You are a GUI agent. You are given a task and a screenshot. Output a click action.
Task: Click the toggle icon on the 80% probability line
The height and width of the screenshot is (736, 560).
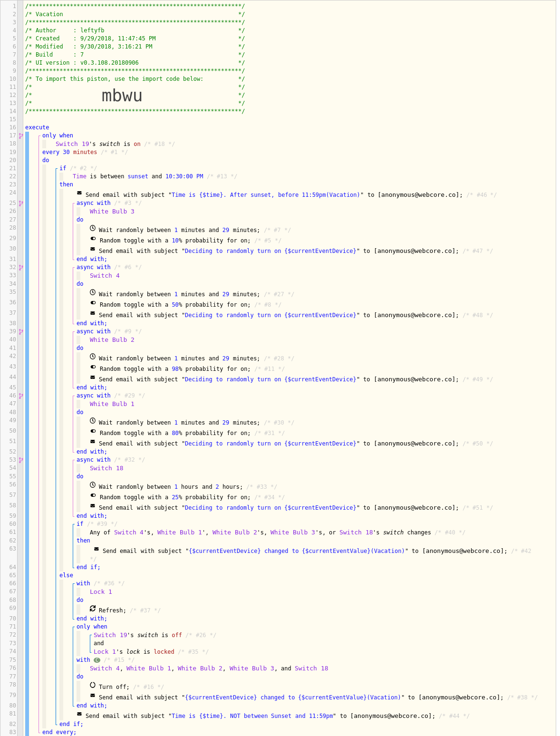pyautogui.click(x=93, y=432)
